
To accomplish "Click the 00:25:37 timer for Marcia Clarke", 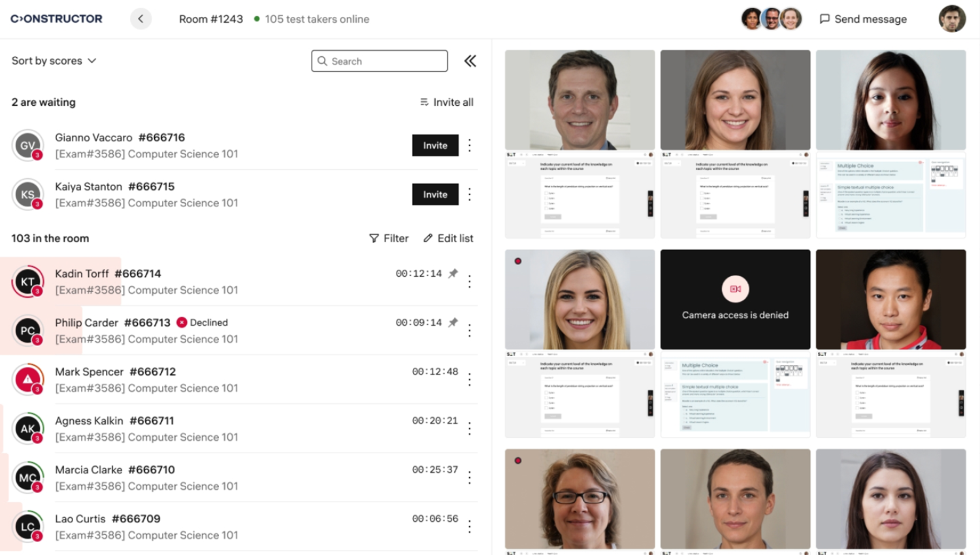I will point(435,469).
